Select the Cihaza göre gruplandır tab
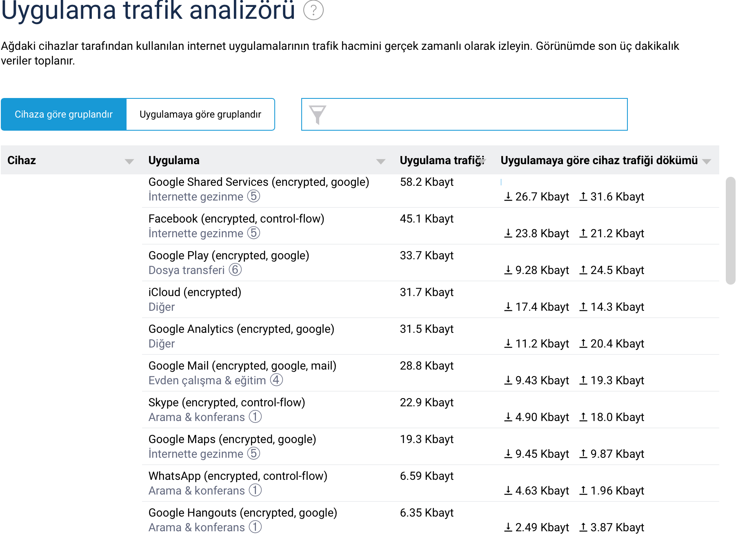The height and width of the screenshot is (548, 756). click(64, 114)
